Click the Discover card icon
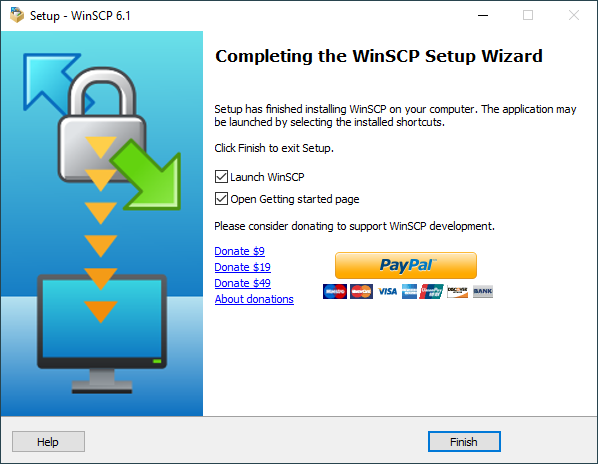This screenshot has height=464, width=598. [x=457, y=292]
